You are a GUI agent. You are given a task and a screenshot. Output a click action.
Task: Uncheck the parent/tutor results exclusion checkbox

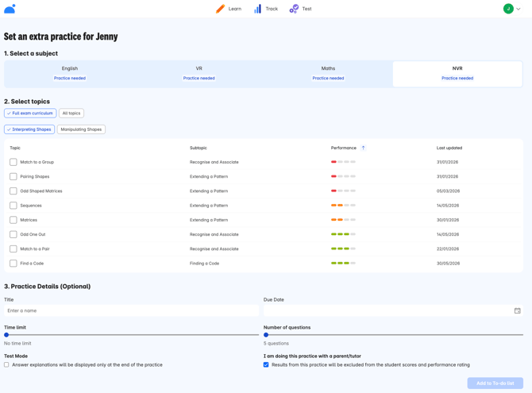tap(266, 365)
